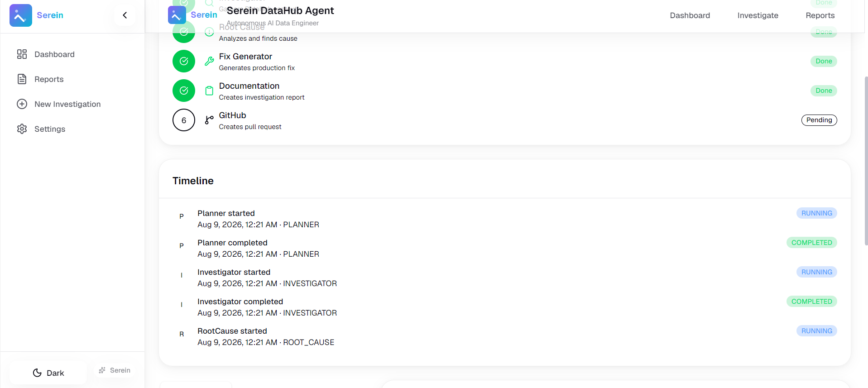Image resolution: width=868 pixels, height=388 pixels.
Task: Click the Pending badge for GitHub
Action: pyautogui.click(x=819, y=120)
